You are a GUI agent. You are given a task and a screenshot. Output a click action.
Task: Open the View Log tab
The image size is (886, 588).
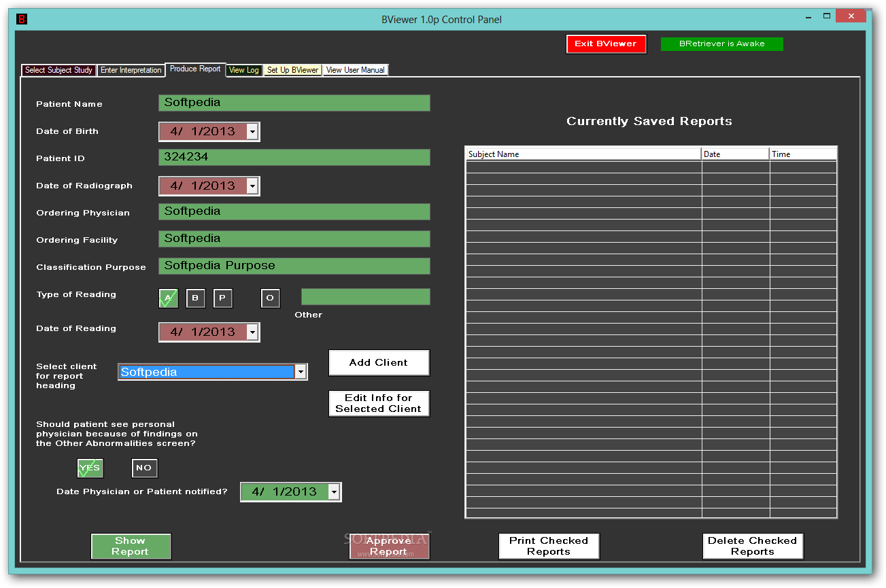[x=243, y=70]
